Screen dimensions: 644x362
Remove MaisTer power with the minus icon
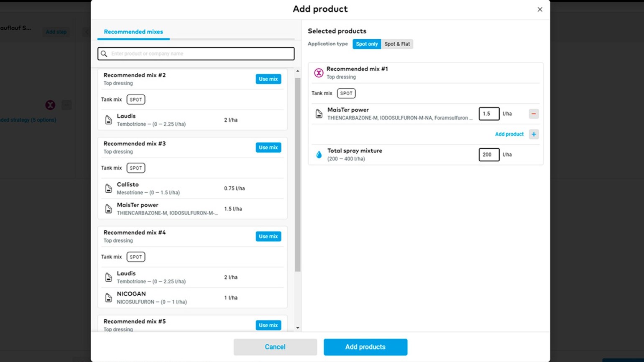pyautogui.click(x=534, y=114)
